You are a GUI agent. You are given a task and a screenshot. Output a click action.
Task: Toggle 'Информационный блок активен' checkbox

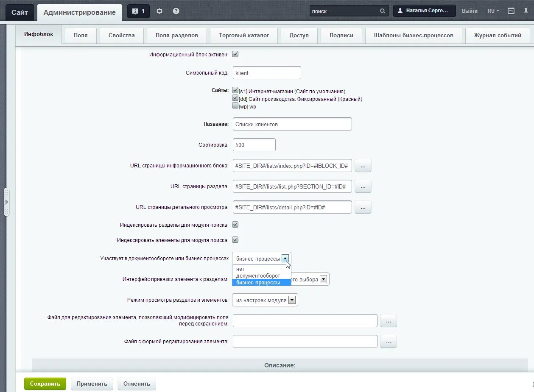pyautogui.click(x=235, y=54)
